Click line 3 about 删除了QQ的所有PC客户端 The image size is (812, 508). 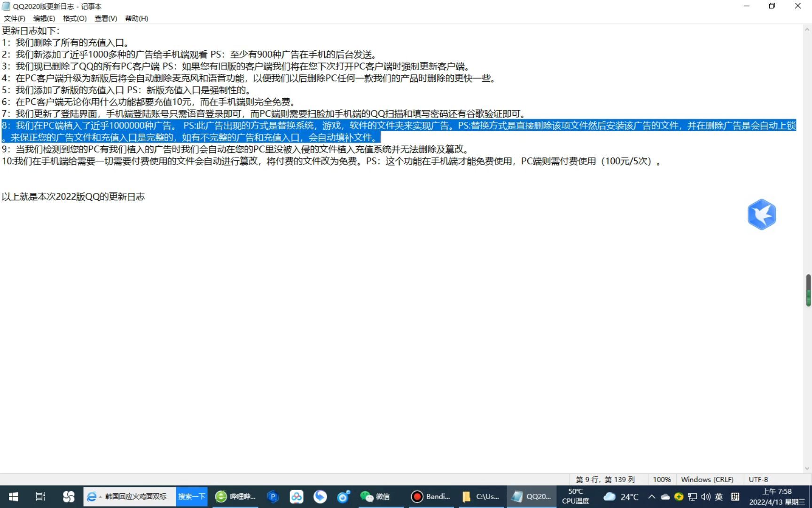(236, 66)
